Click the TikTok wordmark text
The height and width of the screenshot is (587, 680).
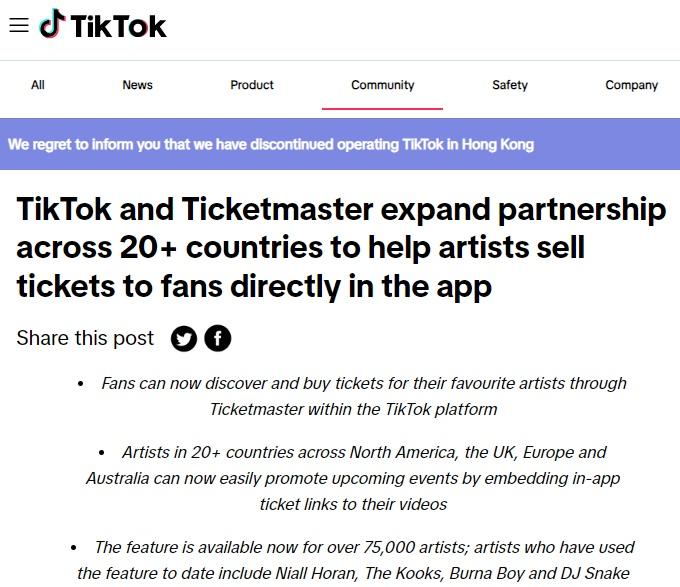coord(118,26)
